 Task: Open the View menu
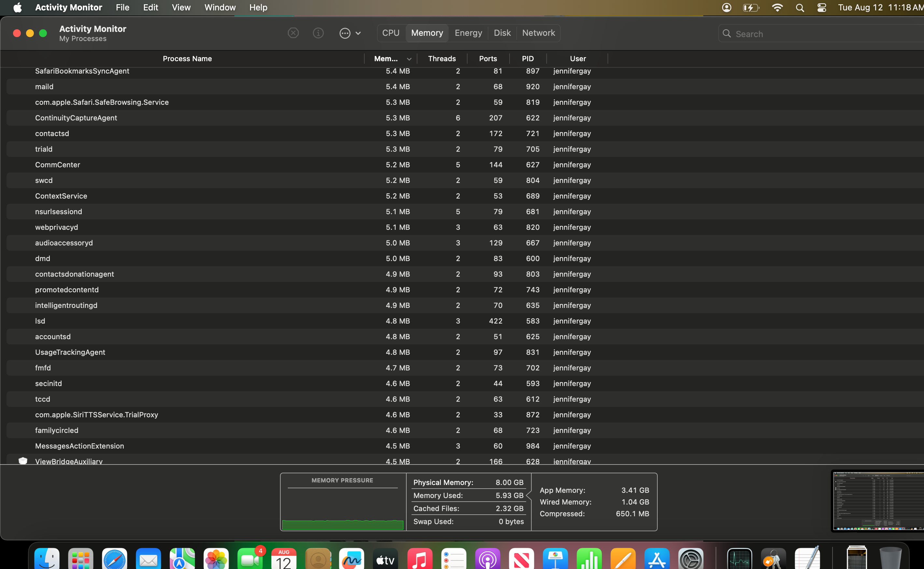point(181,7)
